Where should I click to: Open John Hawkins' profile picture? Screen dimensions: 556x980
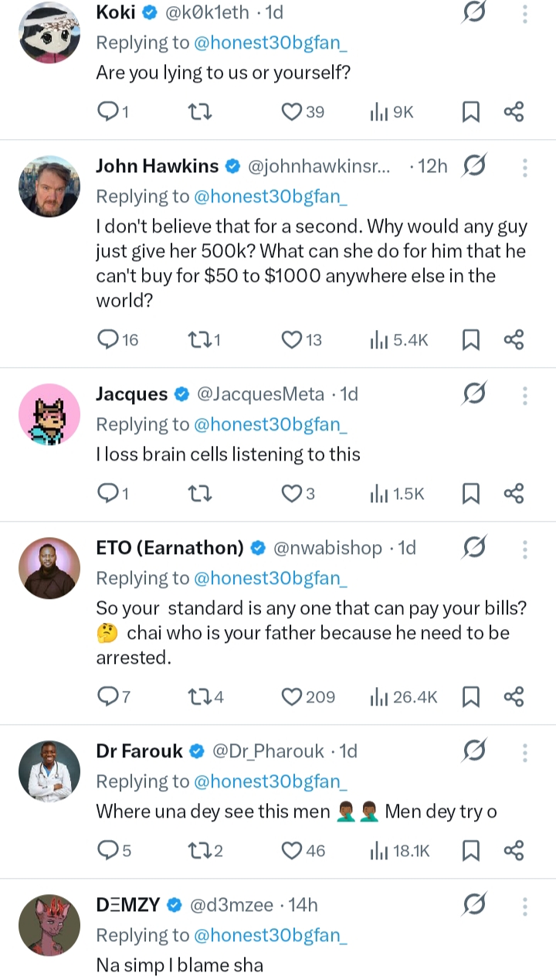(x=49, y=186)
